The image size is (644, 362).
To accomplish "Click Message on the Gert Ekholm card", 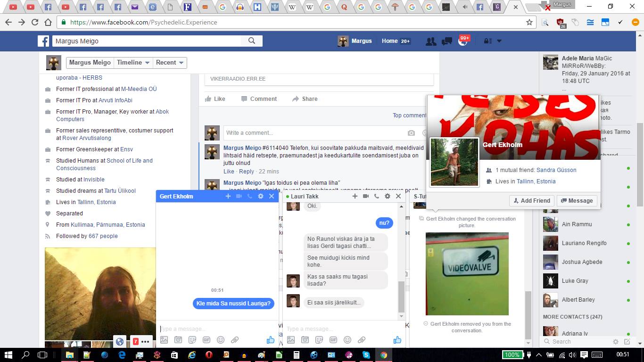I will click(577, 201).
